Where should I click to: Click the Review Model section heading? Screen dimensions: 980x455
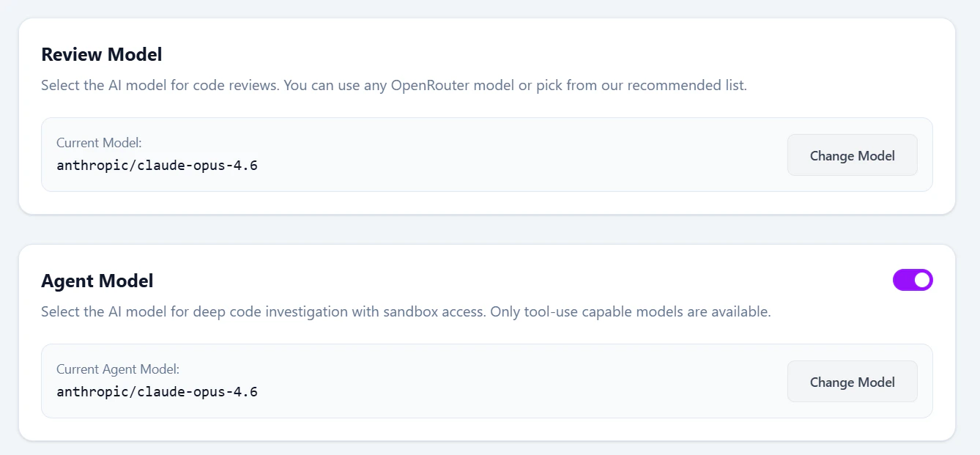click(x=100, y=54)
